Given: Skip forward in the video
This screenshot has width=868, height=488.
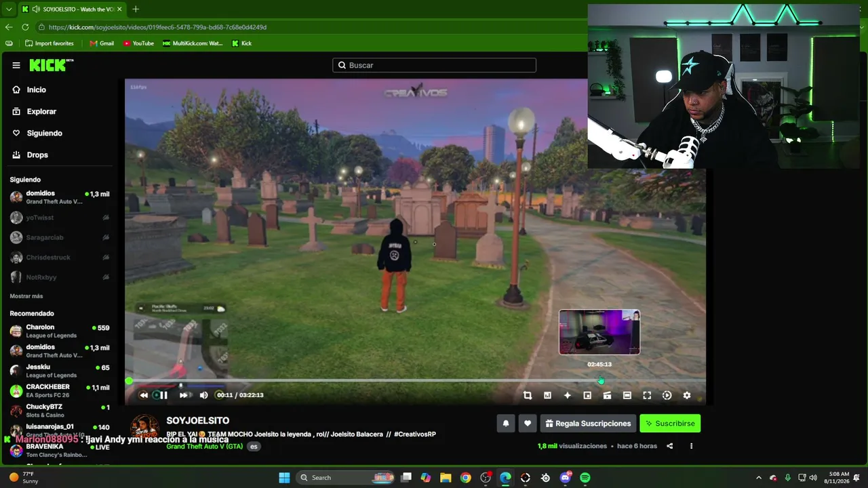Looking at the screenshot, I should 184,395.
